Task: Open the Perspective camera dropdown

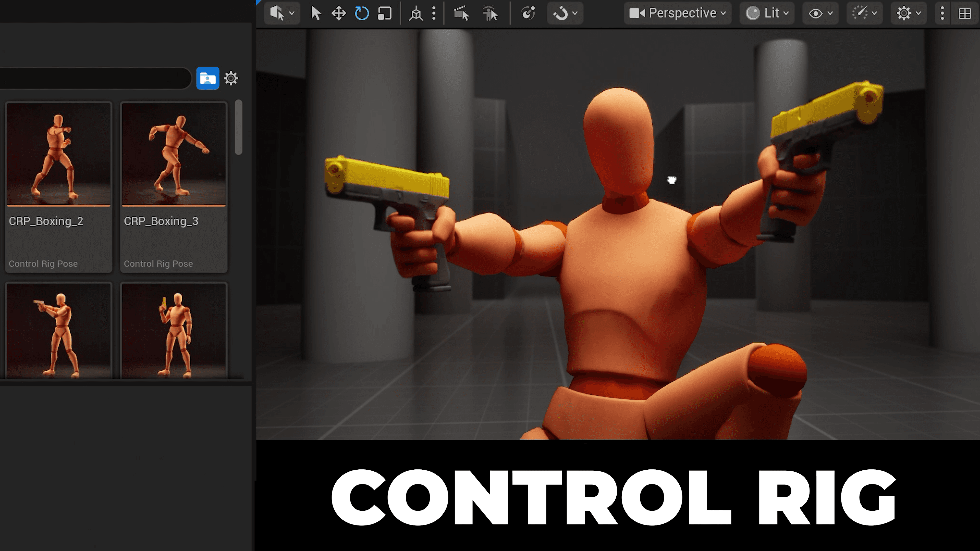Action: point(677,13)
